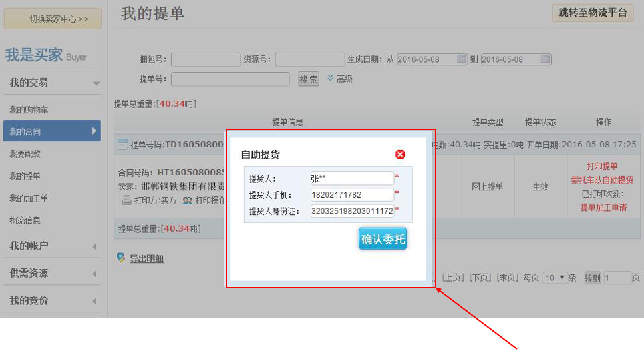644x359 pixels.
Task: Collapse the 我的交易 section arrow
Action: (96, 83)
